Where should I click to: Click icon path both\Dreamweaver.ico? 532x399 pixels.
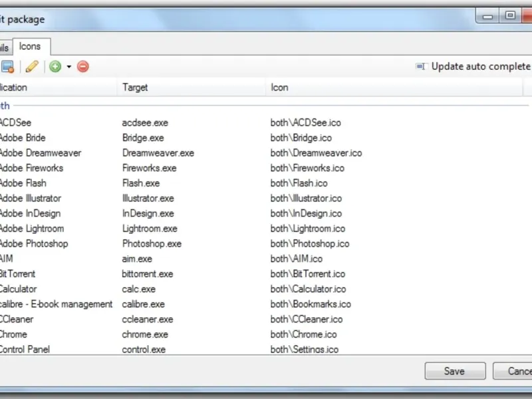pos(317,153)
